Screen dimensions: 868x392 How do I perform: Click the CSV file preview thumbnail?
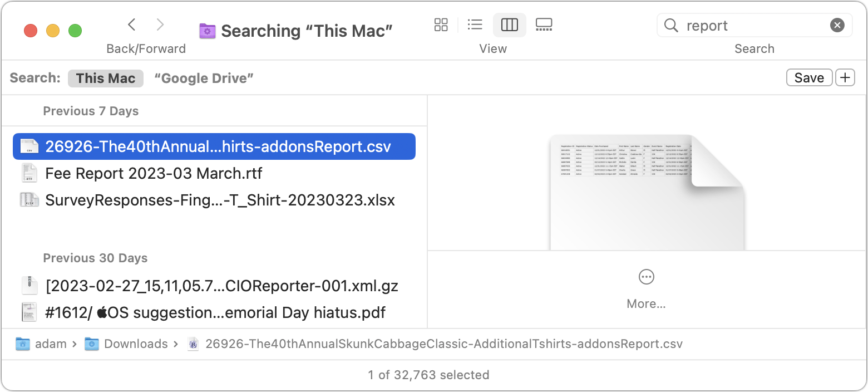(x=646, y=192)
